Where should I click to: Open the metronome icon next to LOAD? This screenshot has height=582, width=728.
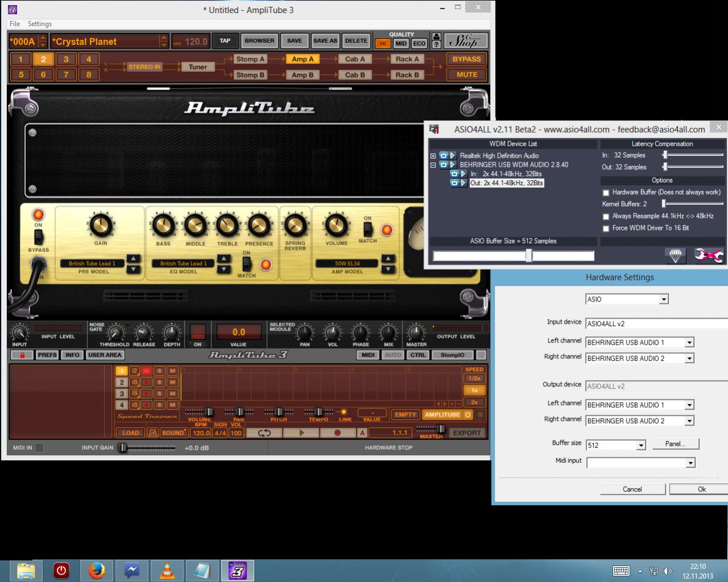tap(153, 433)
